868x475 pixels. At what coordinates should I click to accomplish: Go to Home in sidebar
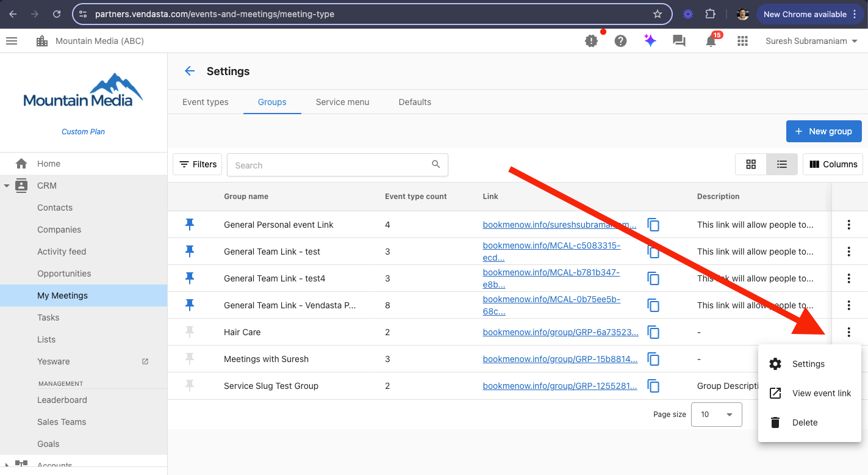coord(84,164)
